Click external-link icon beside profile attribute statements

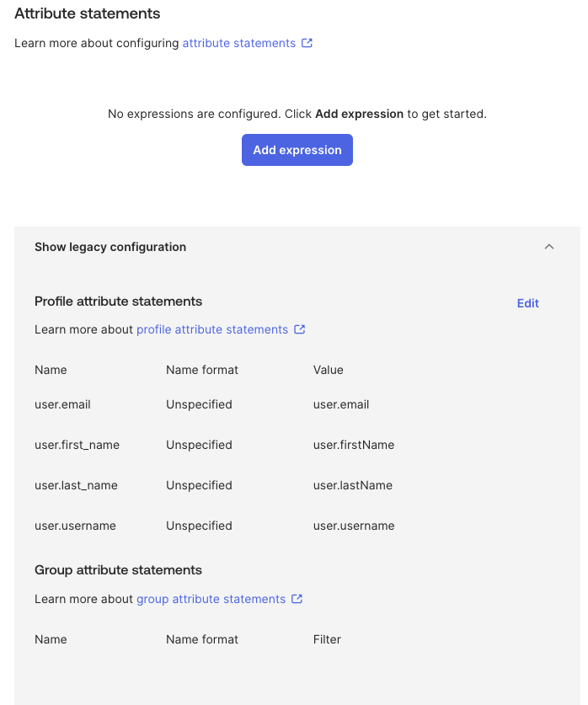pos(300,329)
